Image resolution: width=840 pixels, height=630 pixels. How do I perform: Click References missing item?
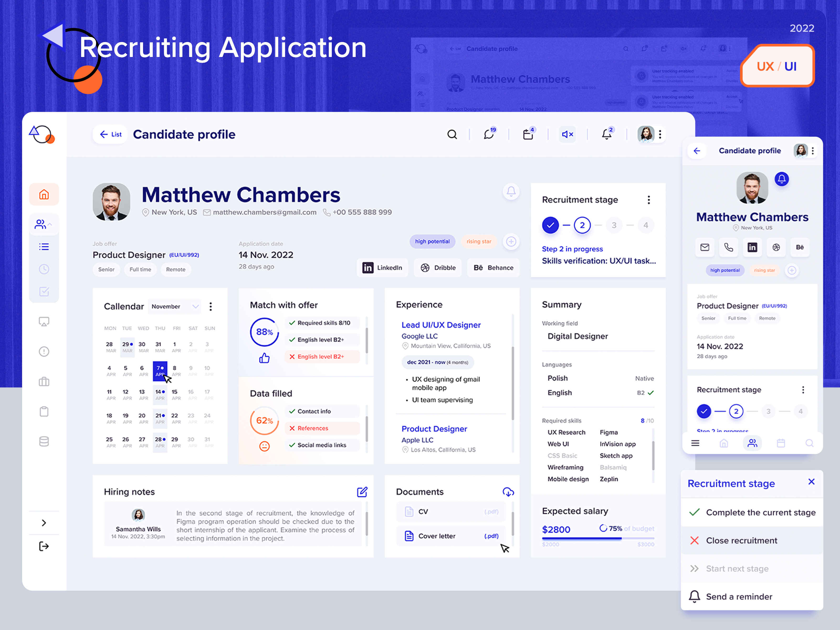(x=322, y=428)
